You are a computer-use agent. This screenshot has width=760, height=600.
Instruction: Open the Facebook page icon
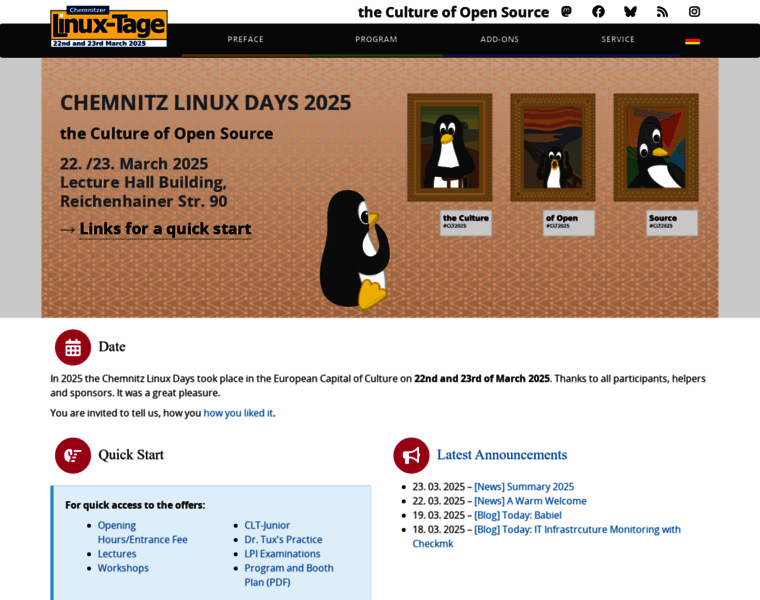coord(598,12)
